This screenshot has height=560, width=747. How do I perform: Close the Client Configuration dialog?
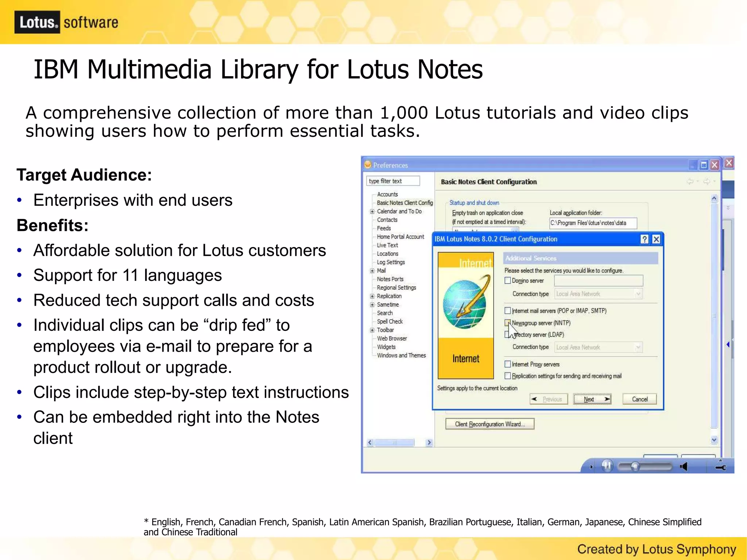click(x=656, y=239)
